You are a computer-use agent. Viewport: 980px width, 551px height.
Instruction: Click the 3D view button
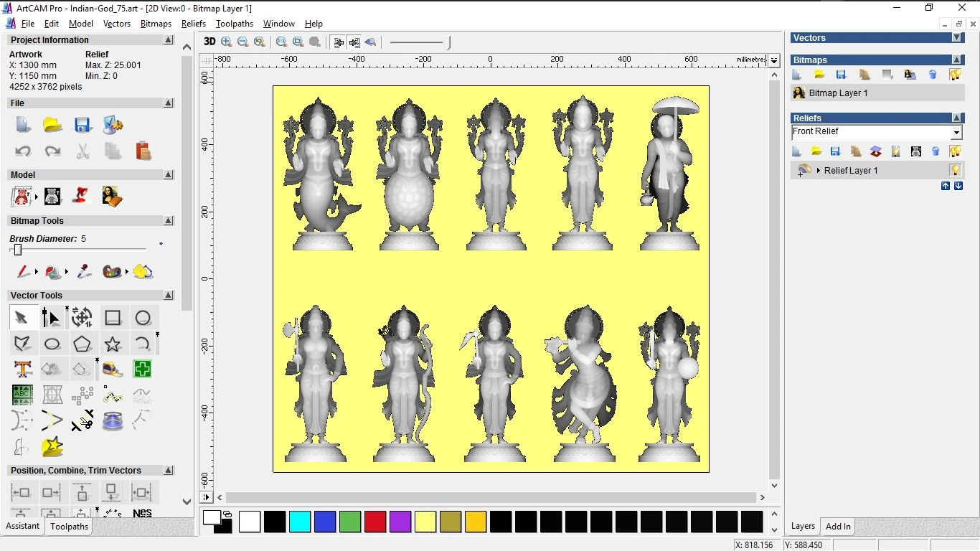(209, 42)
